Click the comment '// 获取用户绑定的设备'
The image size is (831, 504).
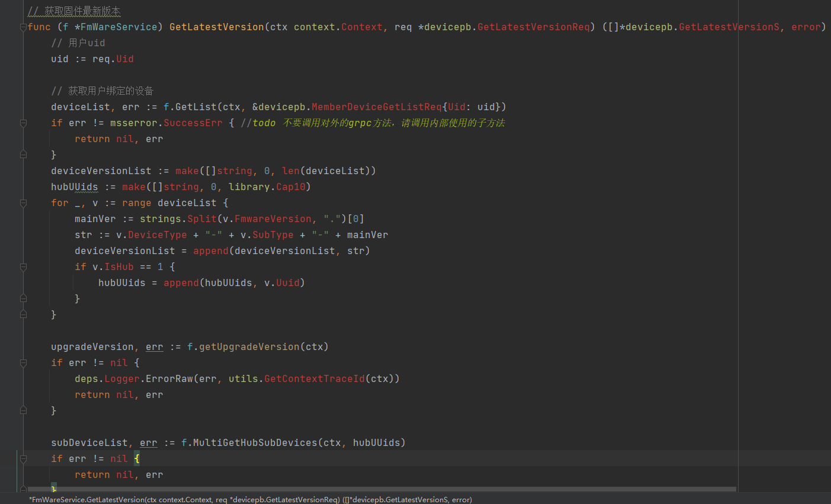[x=102, y=91]
